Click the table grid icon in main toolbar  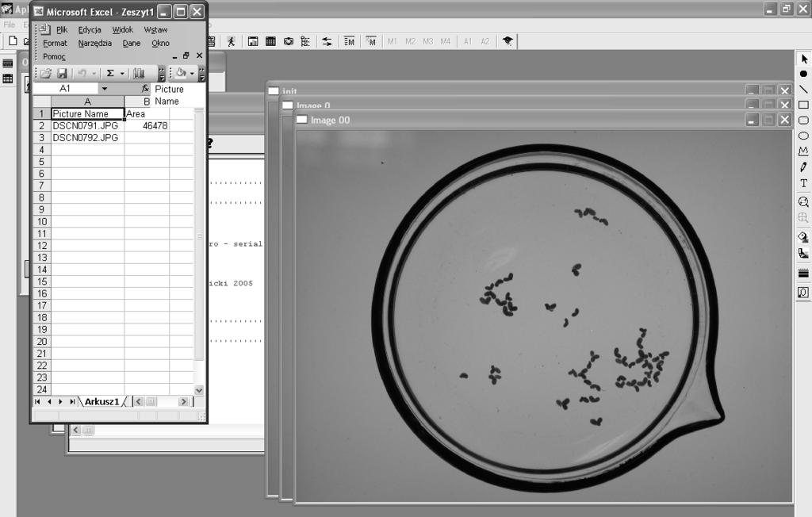point(270,41)
